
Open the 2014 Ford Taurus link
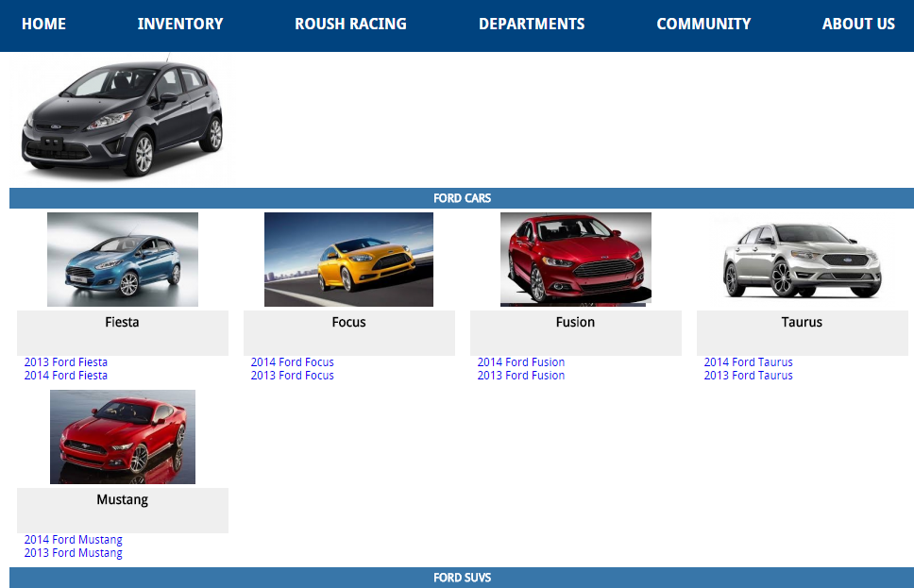pos(749,361)
